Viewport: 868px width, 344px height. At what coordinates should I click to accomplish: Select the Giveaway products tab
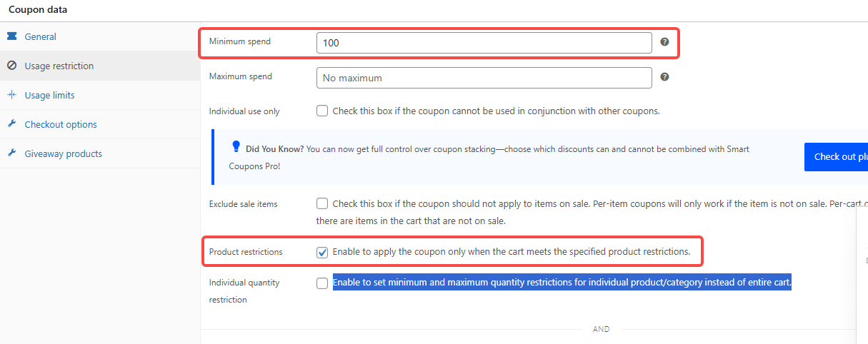[x=63, y=153]
